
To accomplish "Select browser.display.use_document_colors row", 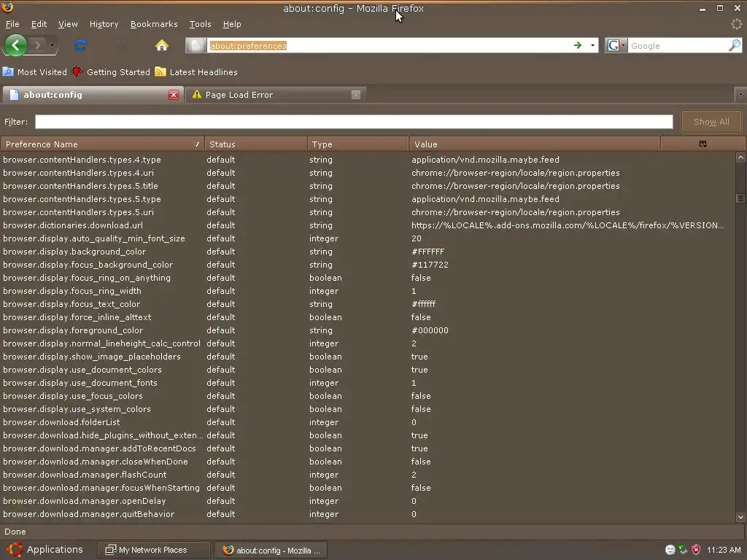I will pos(368,370).
